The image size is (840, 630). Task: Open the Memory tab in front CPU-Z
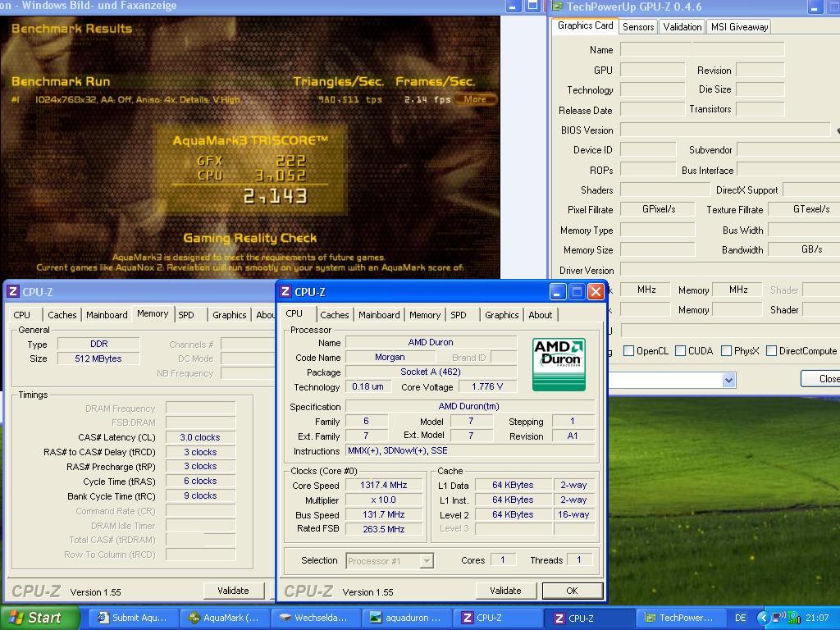coord(425,315)
